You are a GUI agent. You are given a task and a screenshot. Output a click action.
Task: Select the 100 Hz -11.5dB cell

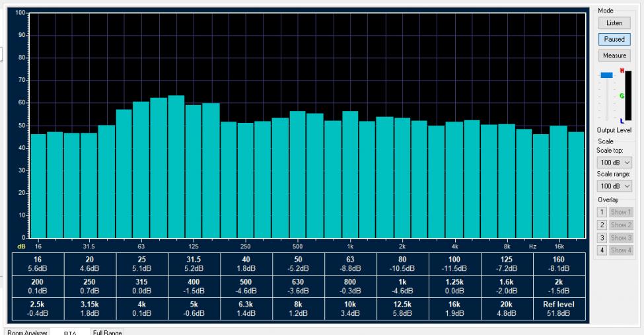455,264
